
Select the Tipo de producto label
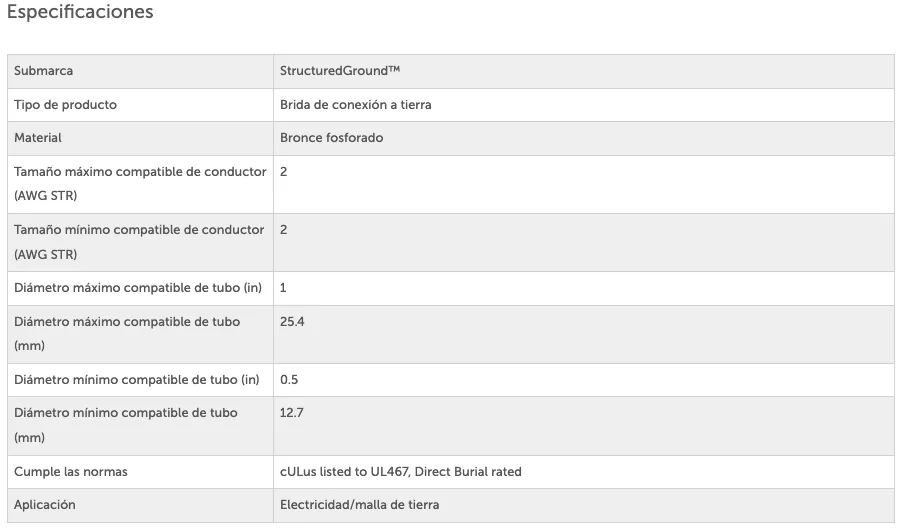(x=65, y=105)
